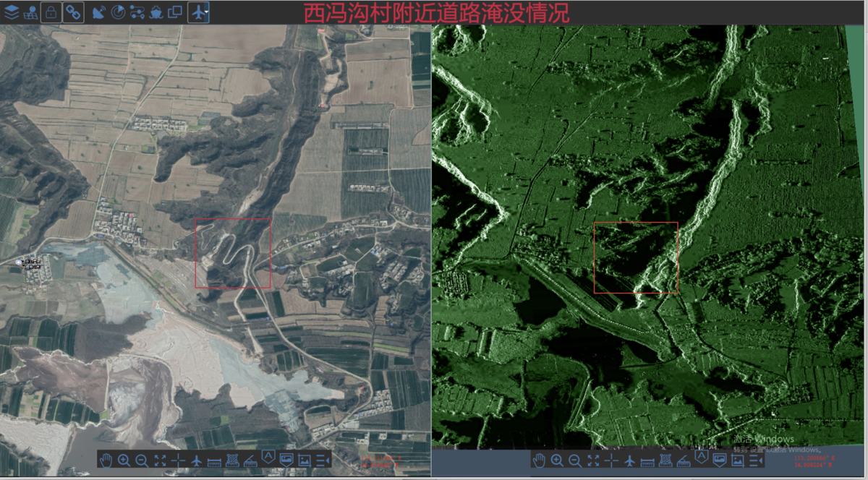Expand the airplane dropdown arrow at top

(x=206, y=12)
